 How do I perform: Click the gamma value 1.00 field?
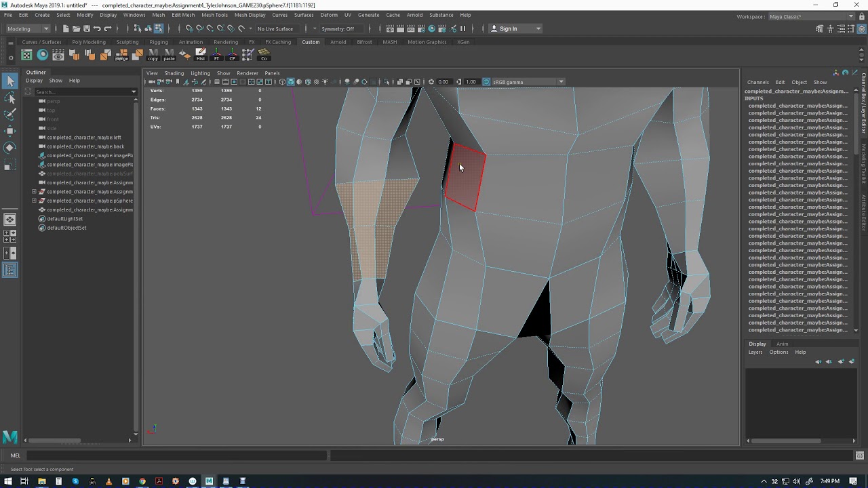[x=471, y=82]
